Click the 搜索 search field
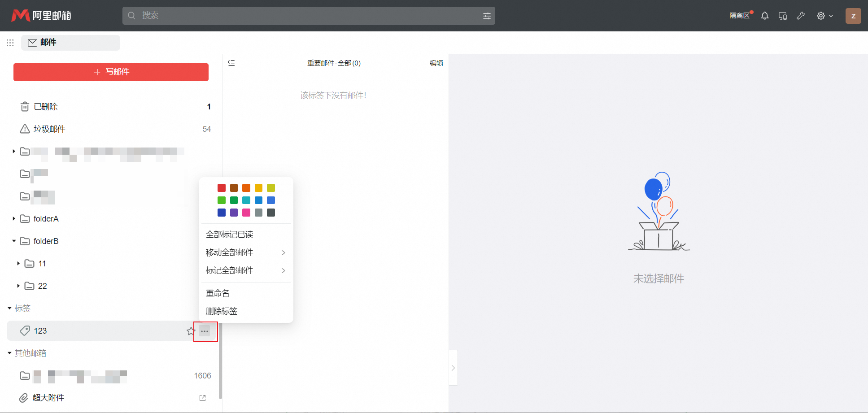The height and width of the screenshot is (413, 868). click(x=305, y=16)
